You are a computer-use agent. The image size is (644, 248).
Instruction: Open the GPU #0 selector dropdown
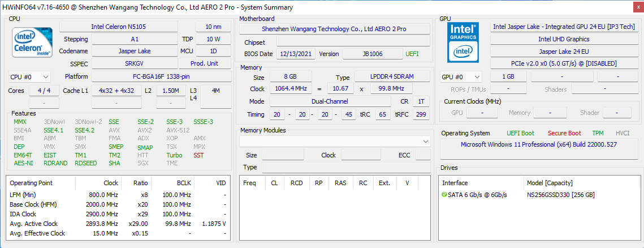[461, 77]
